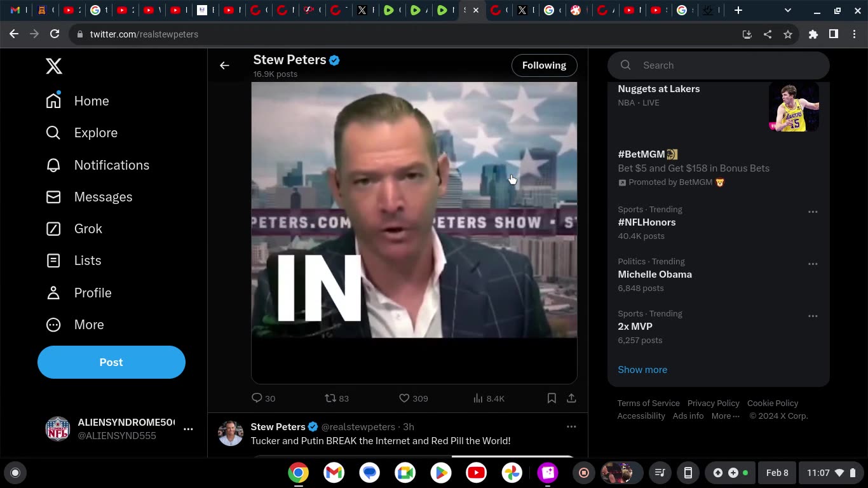The height and width of the screenshot is (488, 868).
Task: Open options dots for 2x MVP trend
Action: [x=813, y=316]
